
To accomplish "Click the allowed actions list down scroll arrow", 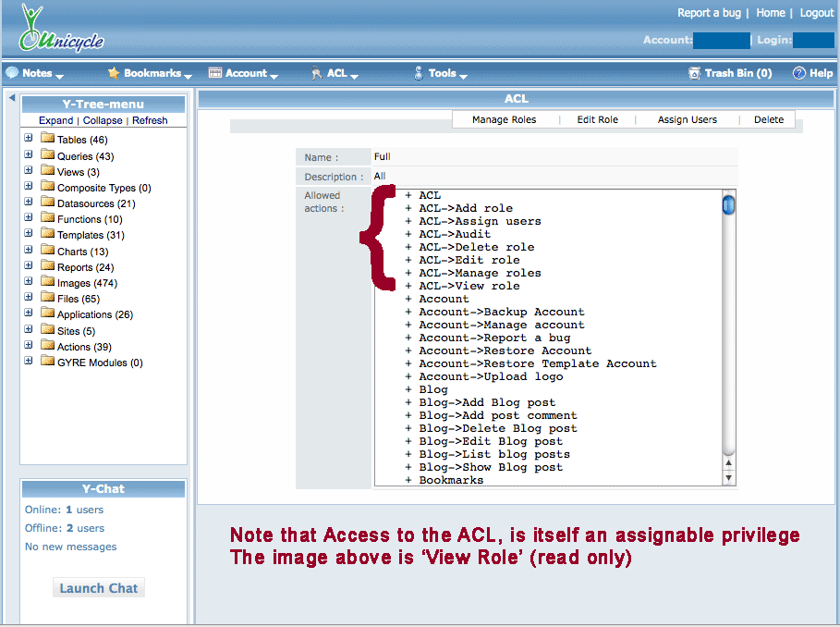I will tap(729, 477).
